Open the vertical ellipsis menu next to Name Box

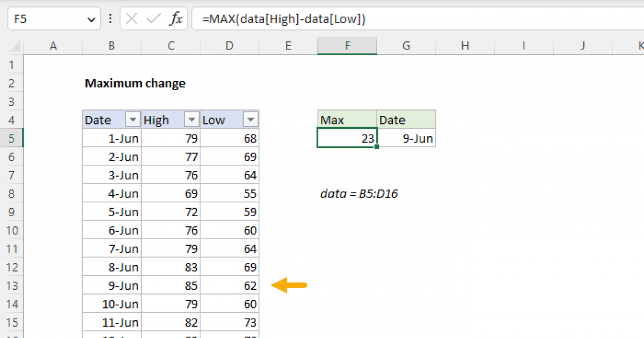point(110,18)
